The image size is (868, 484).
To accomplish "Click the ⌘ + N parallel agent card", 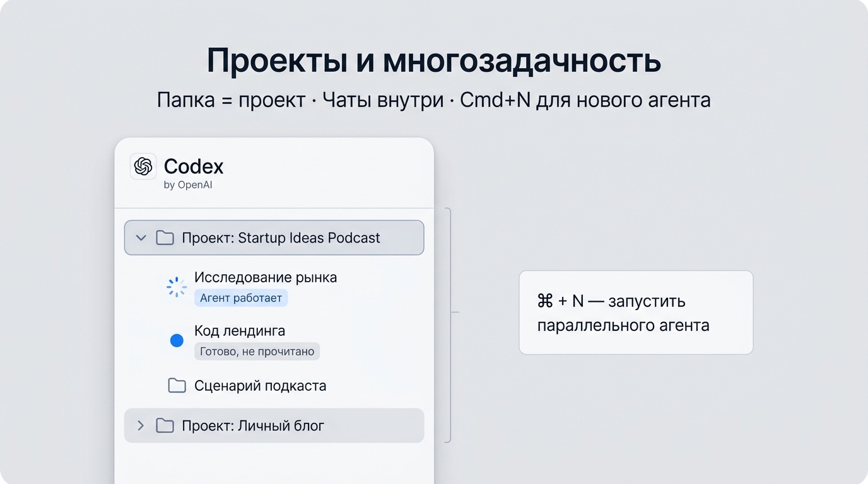I will point(636,313).
